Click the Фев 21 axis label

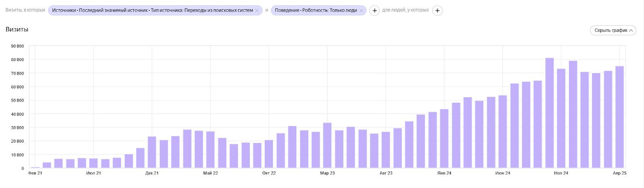pos(35,173)
